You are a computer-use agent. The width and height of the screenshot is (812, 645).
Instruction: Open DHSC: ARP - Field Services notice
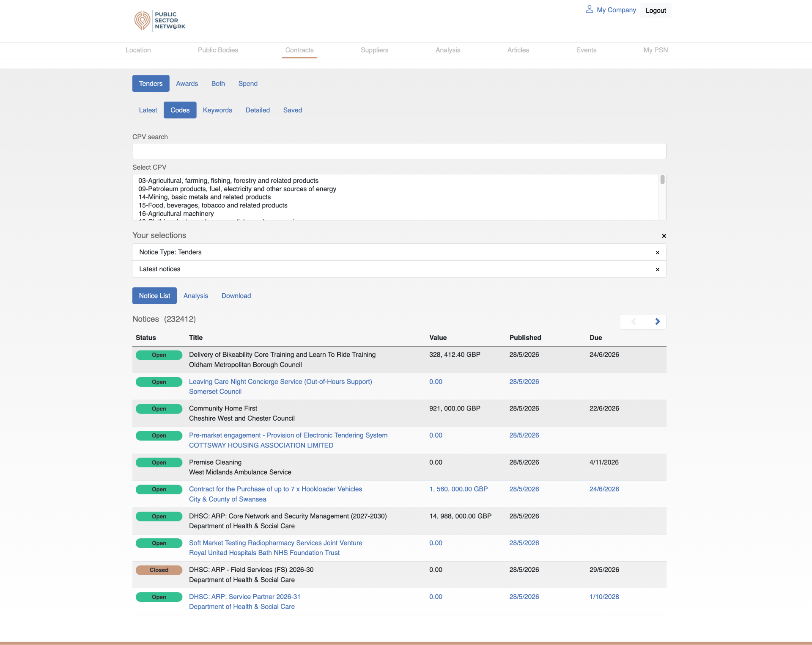pos(251,570)
